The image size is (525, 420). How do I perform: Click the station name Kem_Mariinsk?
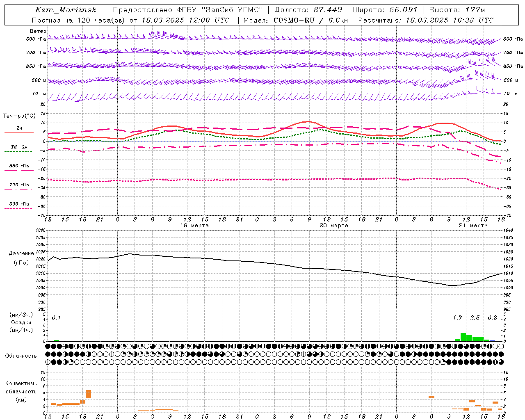66,10
